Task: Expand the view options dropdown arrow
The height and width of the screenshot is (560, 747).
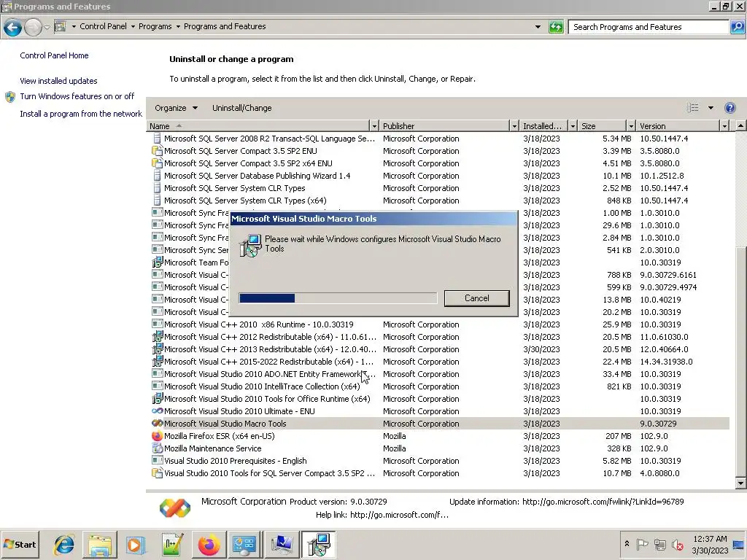Action: pos(711,108)
